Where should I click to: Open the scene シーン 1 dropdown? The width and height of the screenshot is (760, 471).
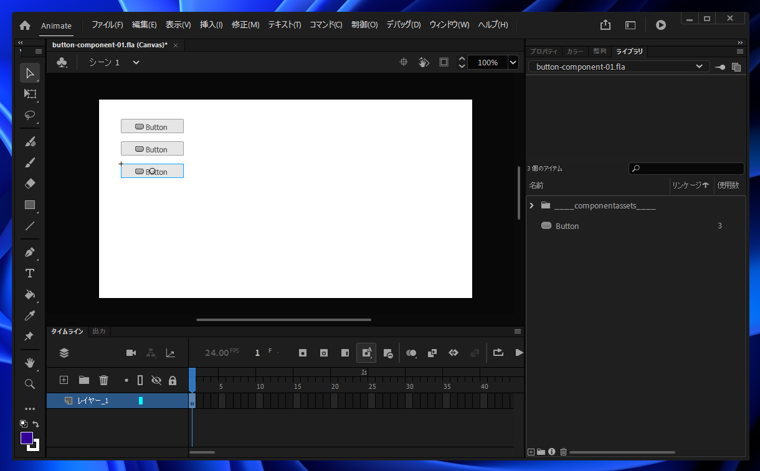coord(136,63)
